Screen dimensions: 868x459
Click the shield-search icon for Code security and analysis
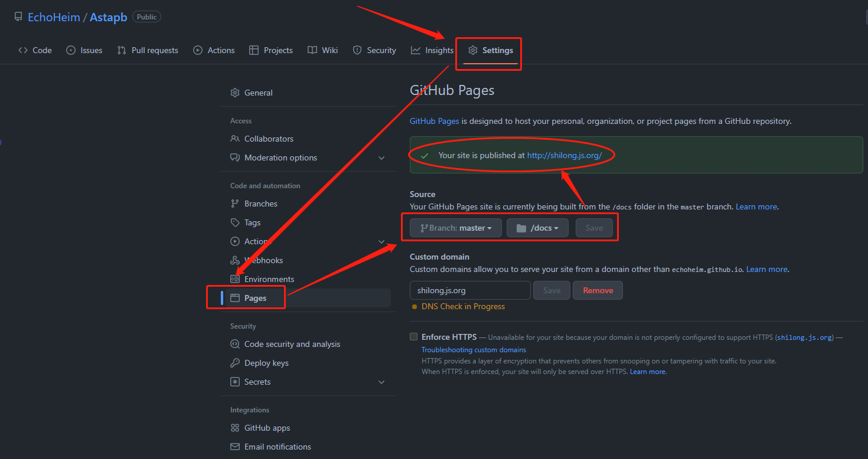(235, 344)
